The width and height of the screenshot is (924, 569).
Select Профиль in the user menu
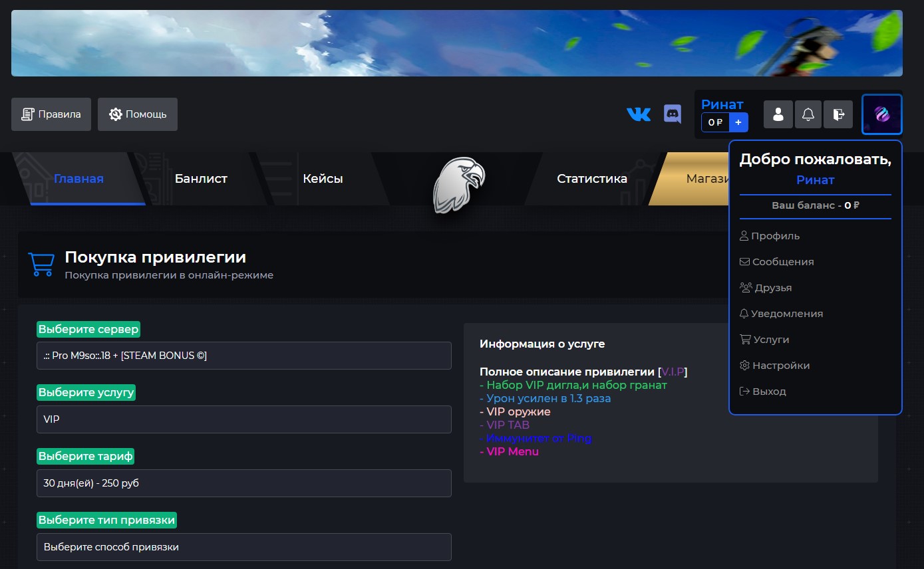pyautogui.click(x=775, y=236)
